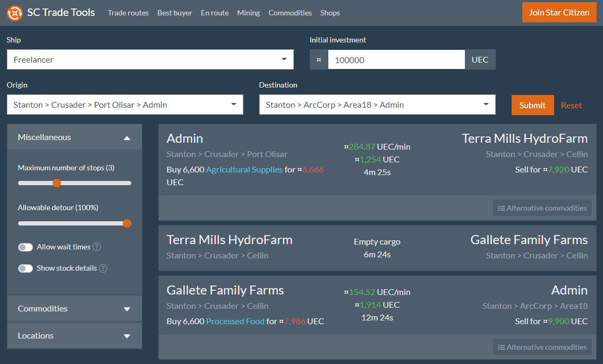
Task: Expand the Commodities filter panel
Action: point(74,309)
